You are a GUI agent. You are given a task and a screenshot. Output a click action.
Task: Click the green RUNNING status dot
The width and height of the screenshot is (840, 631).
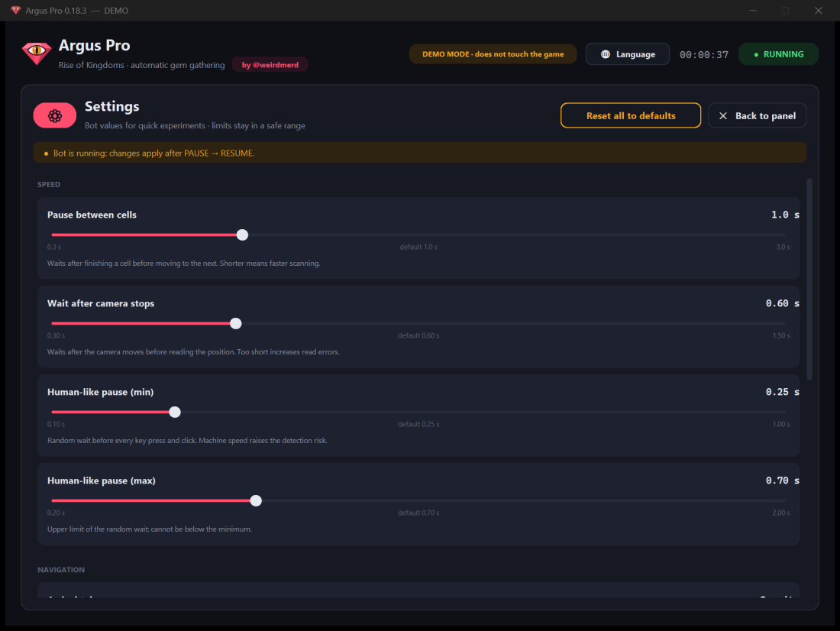pyautogui.click(x=756, y=55)
